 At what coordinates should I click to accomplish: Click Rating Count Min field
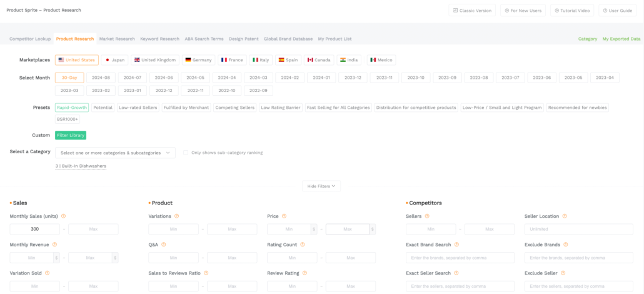coord(292,258)
